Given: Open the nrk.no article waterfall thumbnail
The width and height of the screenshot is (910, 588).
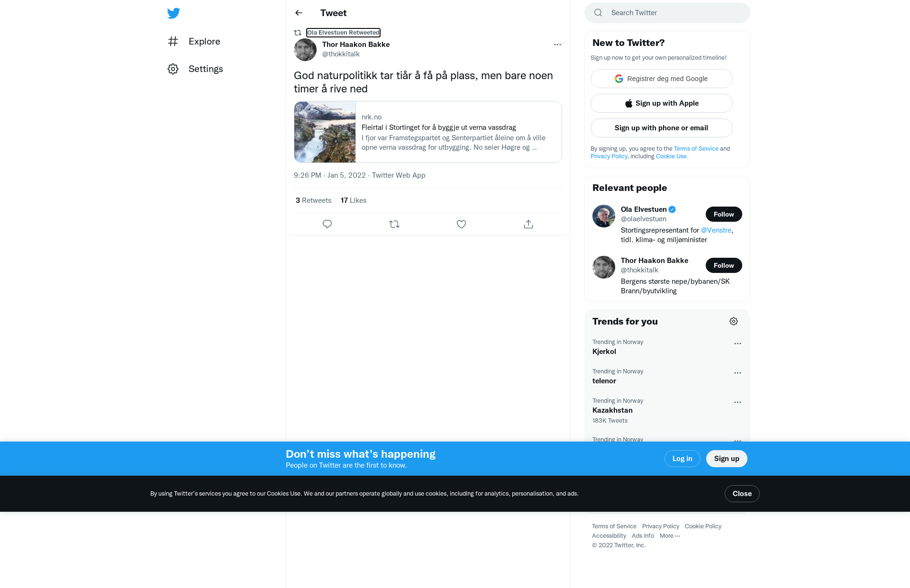Looking at the screenshot, I should point(325,132).
